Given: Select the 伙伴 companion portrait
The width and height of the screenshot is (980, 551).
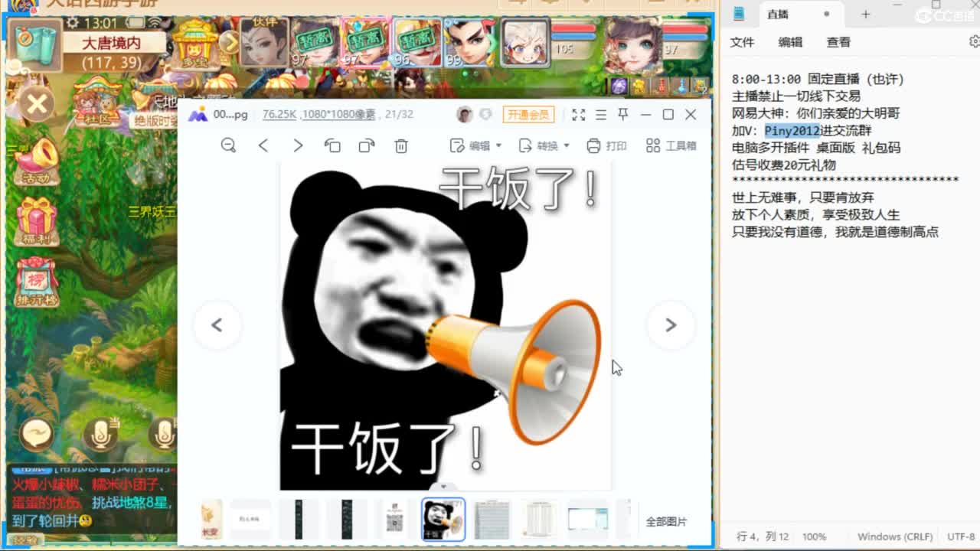Looking at the screenshot, I should click(264, 42).
